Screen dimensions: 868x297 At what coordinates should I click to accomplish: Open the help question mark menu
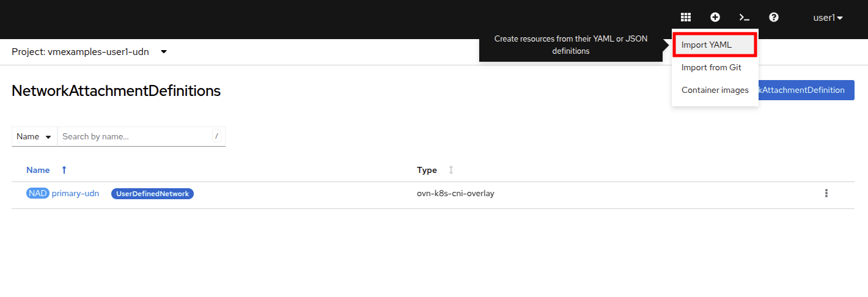click(774, 18)
